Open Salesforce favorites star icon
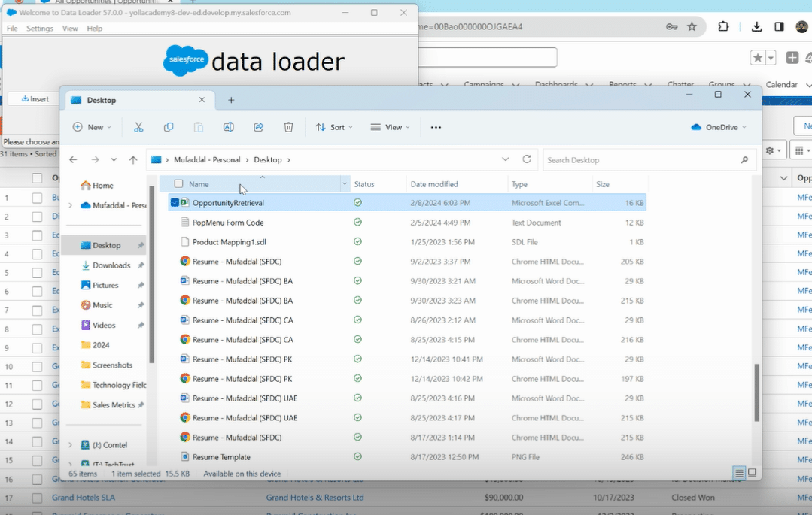This screenshot has width=812, height=515. pos(757,57)
